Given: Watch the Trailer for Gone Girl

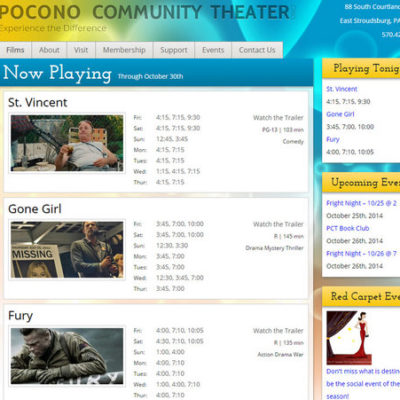Looking at the screenshot, I should [278, 224].
